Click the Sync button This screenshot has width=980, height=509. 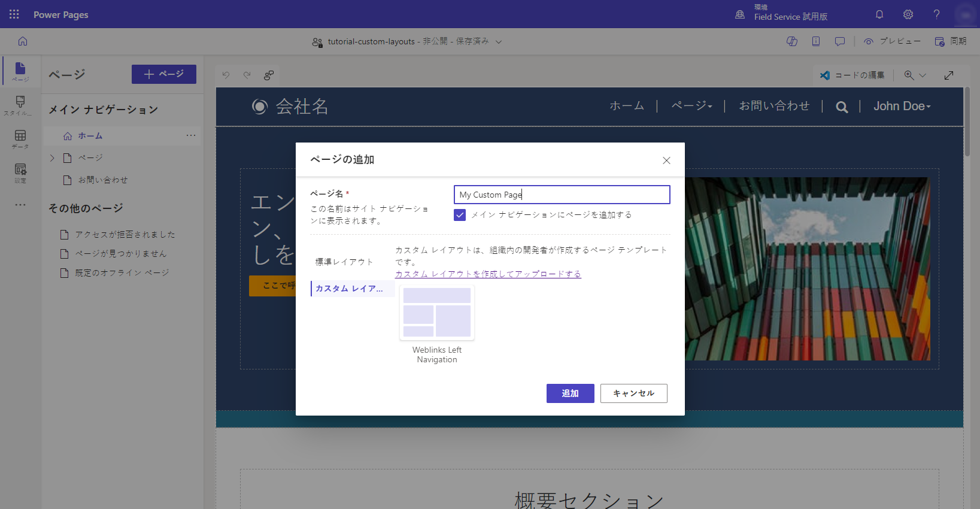point(951,41)
